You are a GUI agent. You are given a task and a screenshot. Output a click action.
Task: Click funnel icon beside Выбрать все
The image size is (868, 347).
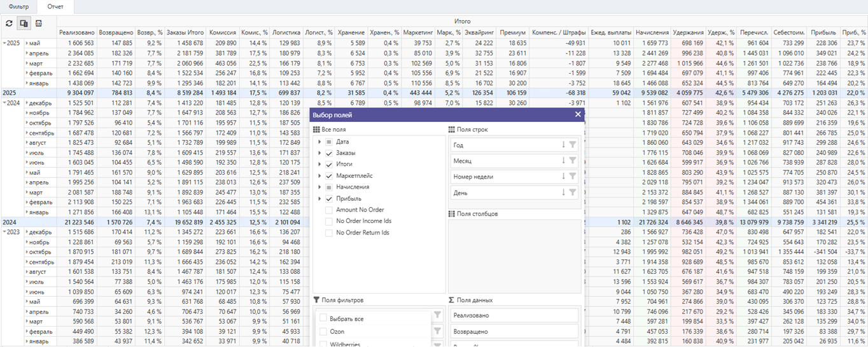pyautogui.click(x=437, y=315)
